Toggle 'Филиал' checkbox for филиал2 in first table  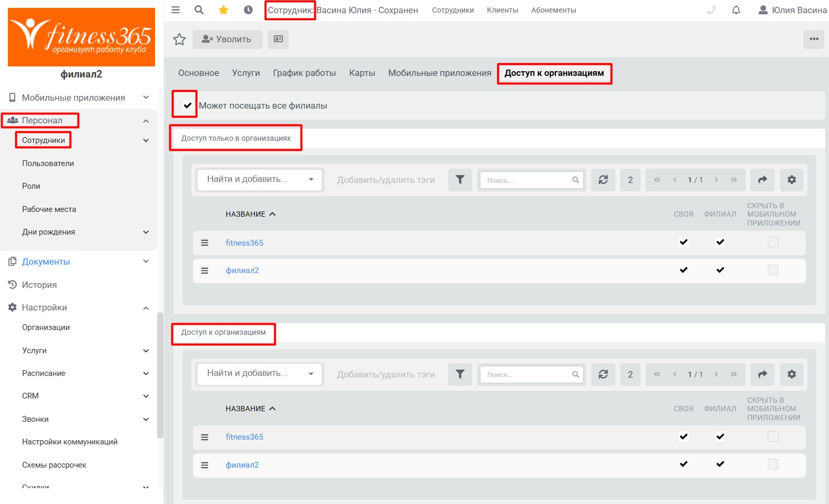tap(720, 270)
